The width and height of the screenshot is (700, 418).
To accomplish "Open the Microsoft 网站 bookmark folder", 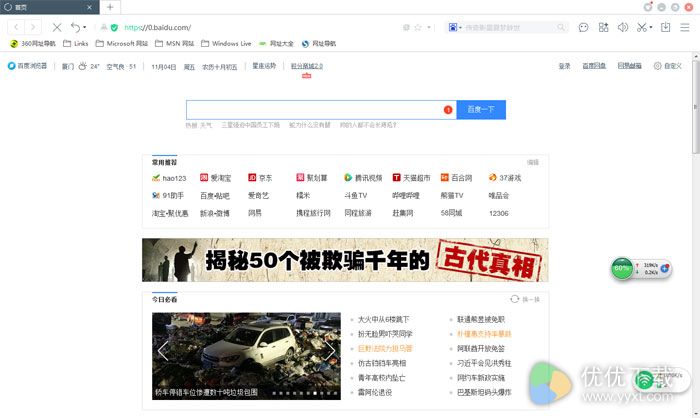I will pos(121,43).
